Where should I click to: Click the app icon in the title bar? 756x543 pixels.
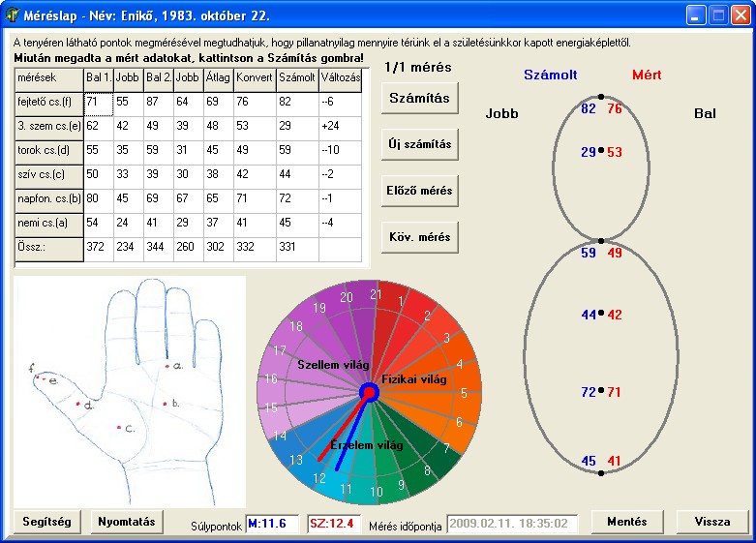(12, 15)
